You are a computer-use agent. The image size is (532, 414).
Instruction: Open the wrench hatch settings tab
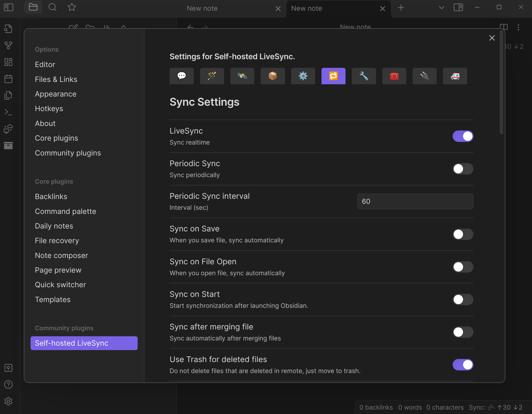point(364,76)
